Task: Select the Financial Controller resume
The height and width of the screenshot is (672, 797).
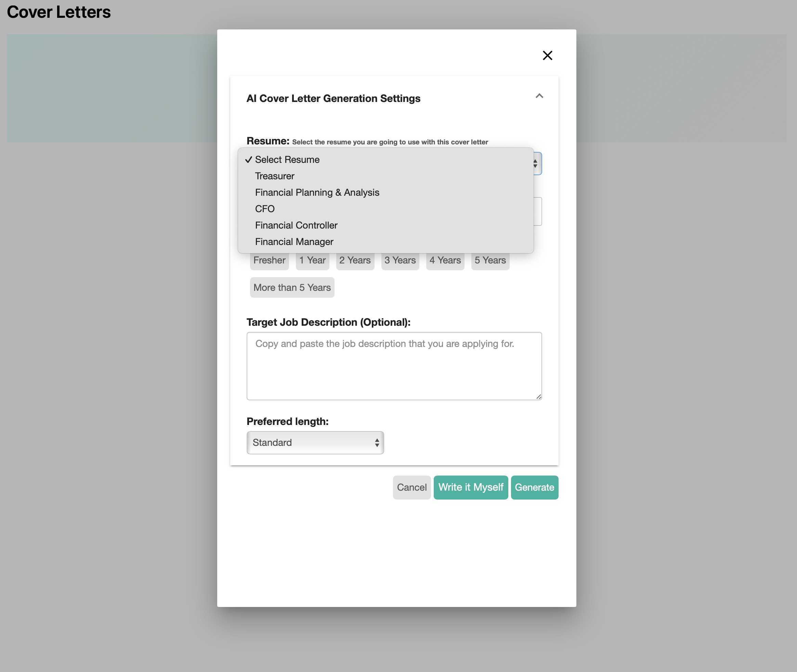Action: click(296, 225)
